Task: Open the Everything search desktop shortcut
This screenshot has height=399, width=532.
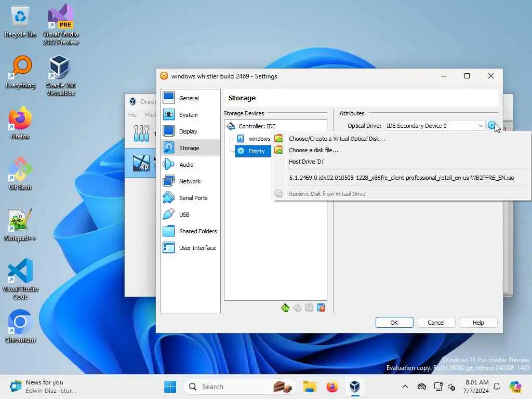Action: pyautogui.click(x=20, y=72)
